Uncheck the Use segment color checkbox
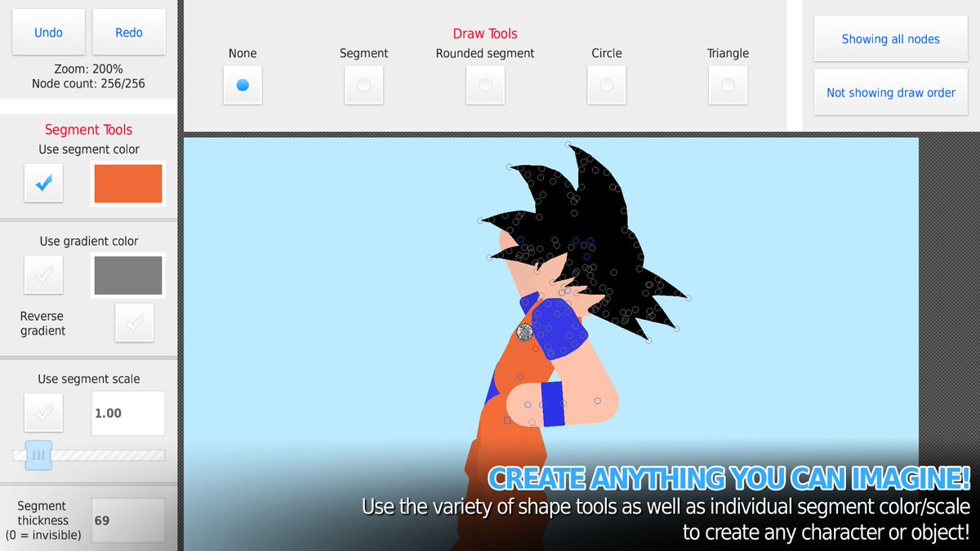Screen dimensions: 980x551 [x=44, y=184]
